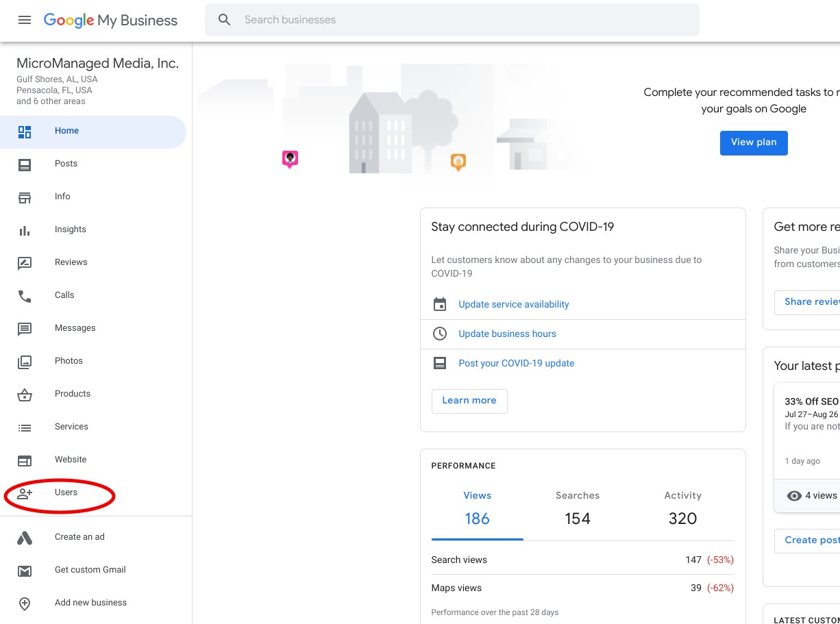Click the pink map marker illustration
Viewport: 840px width, 624px height.
click(x=290, y=160)
